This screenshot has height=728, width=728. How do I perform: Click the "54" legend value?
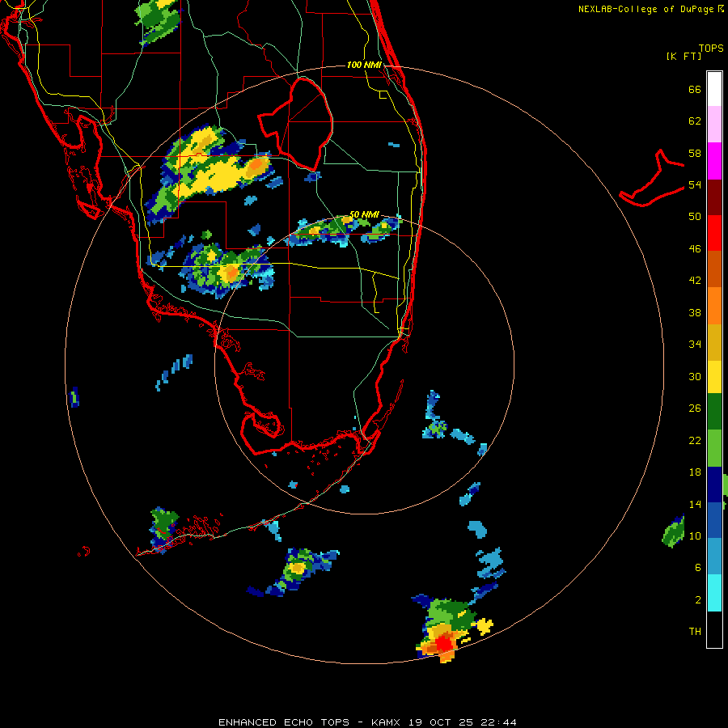(695, 184)
